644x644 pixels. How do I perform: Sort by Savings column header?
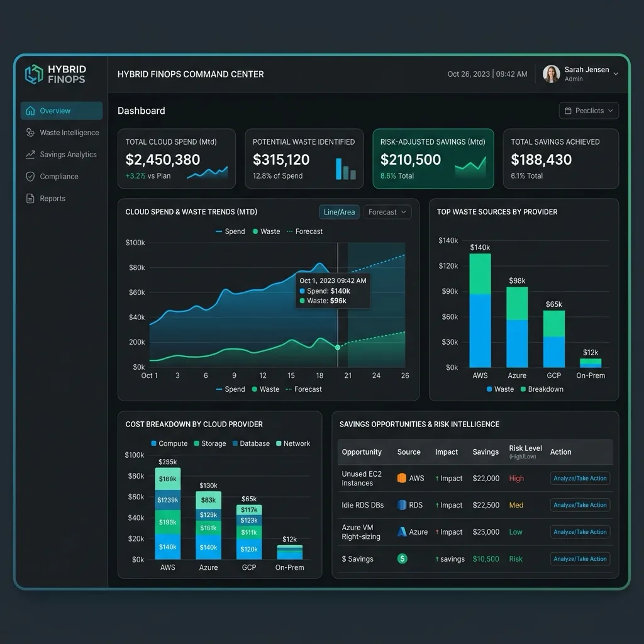pyautogui.click(x=486, y=452)
